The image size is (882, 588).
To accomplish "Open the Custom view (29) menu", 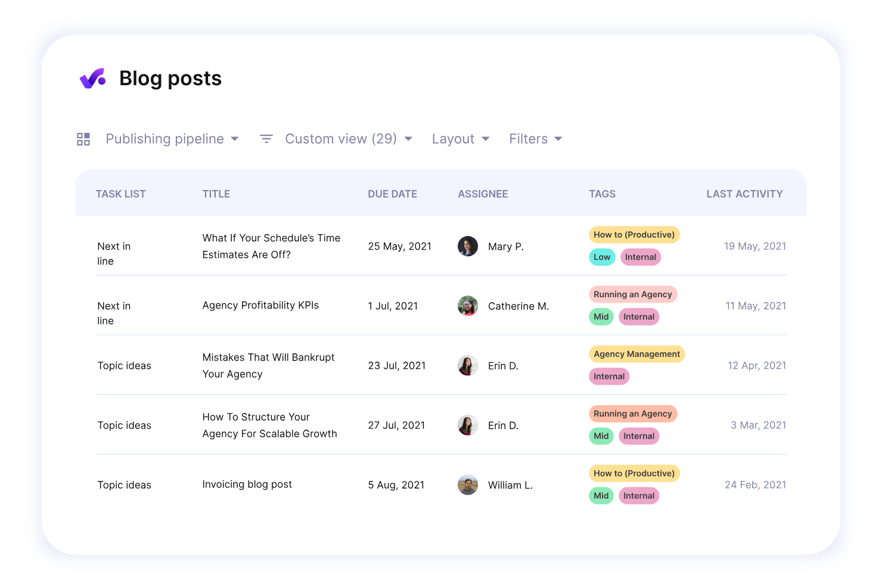I will pyautogui.click(x=348, y=138).
